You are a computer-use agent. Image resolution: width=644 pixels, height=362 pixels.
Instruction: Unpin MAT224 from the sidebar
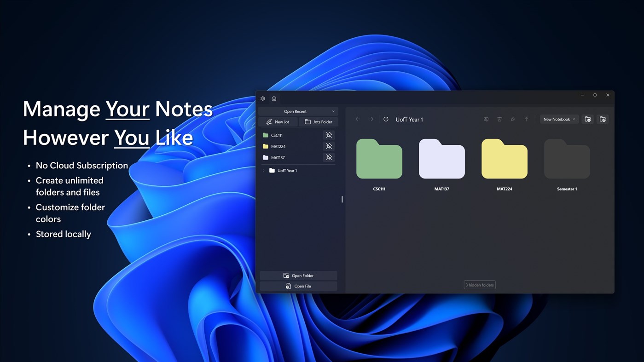pos(329,146)
